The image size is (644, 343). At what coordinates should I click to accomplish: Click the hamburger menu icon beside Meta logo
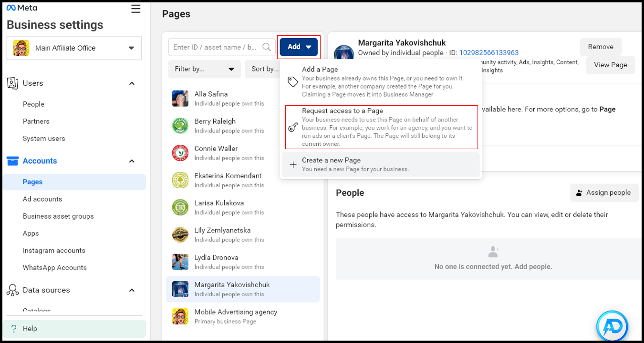[136, 9]
